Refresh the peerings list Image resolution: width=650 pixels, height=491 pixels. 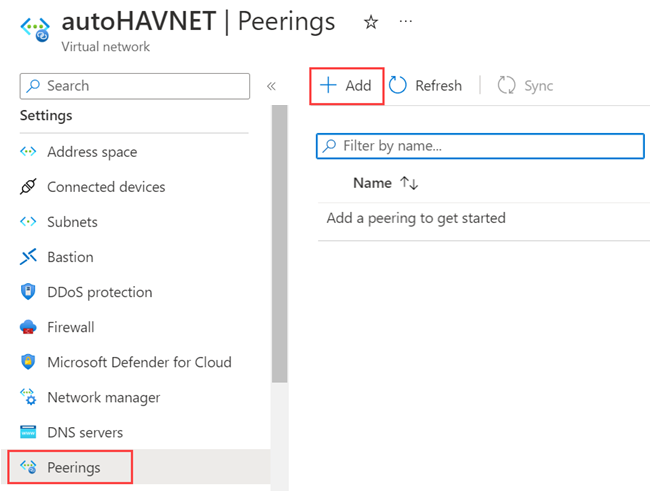426,86
